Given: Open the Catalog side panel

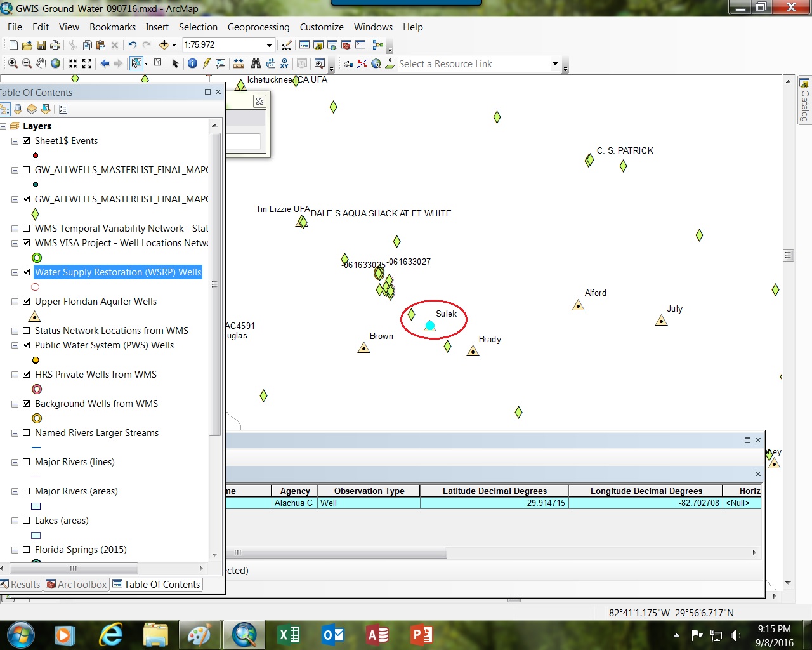Looking at the screenshot, I should 804,100.
